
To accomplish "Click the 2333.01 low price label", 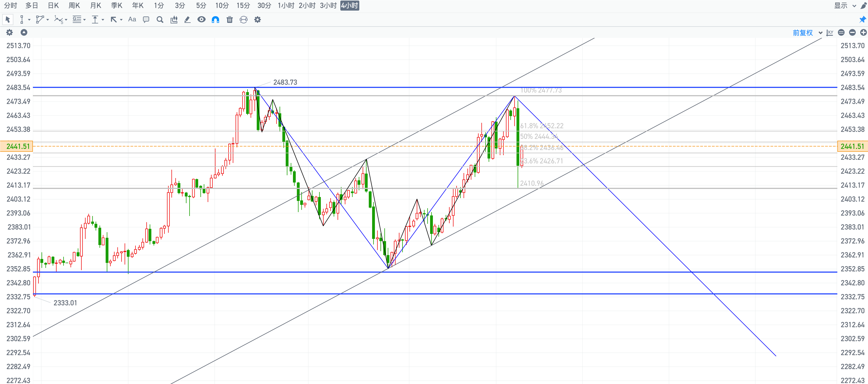I will tap(65, 303).
